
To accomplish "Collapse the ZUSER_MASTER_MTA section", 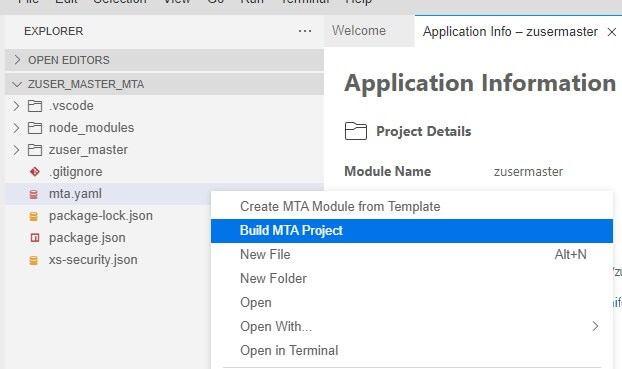I will click(164, 84).
